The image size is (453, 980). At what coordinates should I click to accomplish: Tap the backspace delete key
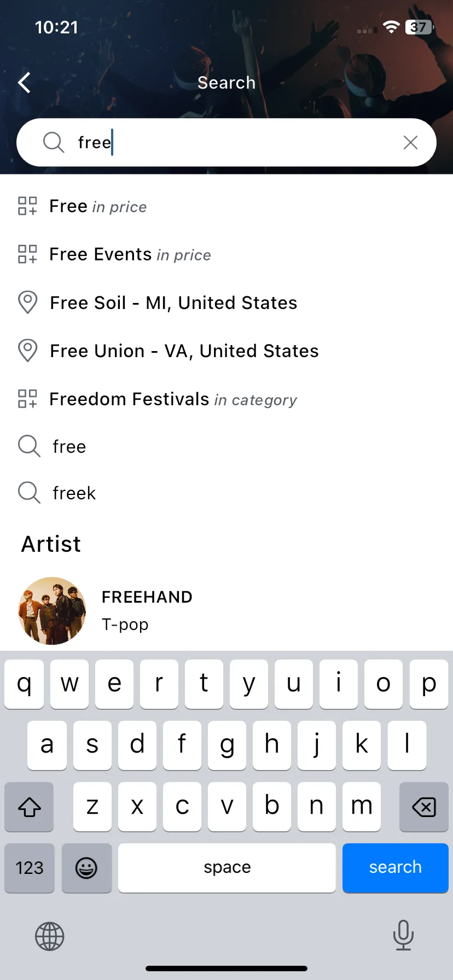pyautogui.click(x=424, y=807)
